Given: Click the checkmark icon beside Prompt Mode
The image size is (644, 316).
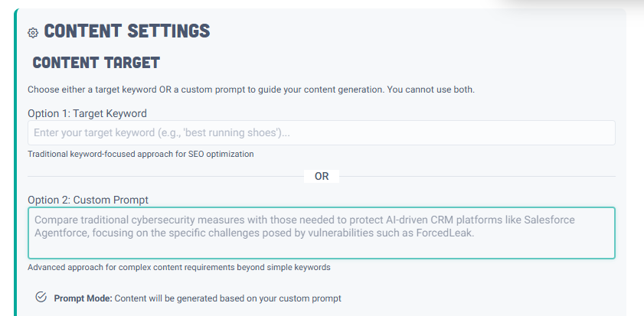Looking at the screenshot, I should (x=41, y=298).
